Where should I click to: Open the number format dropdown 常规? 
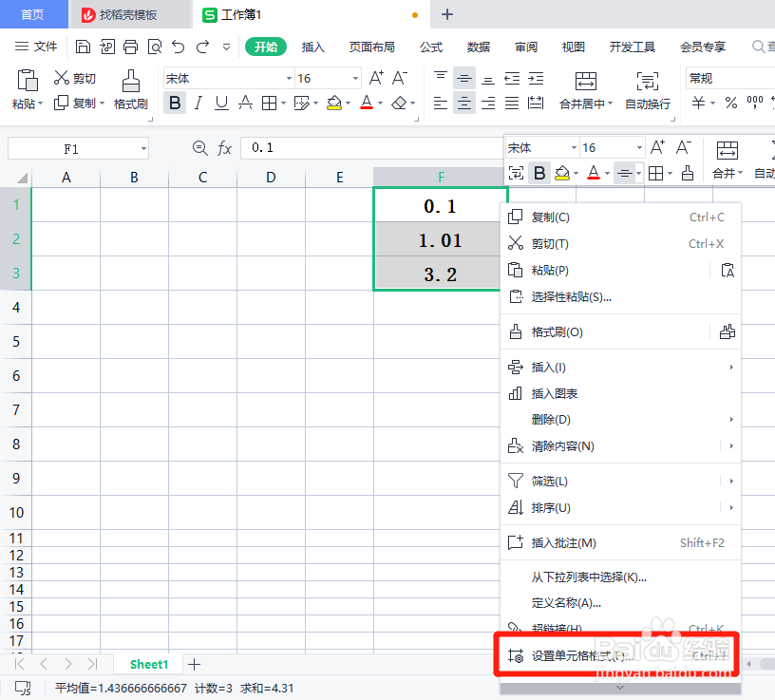pyautogui.click(x=730, y=78)
